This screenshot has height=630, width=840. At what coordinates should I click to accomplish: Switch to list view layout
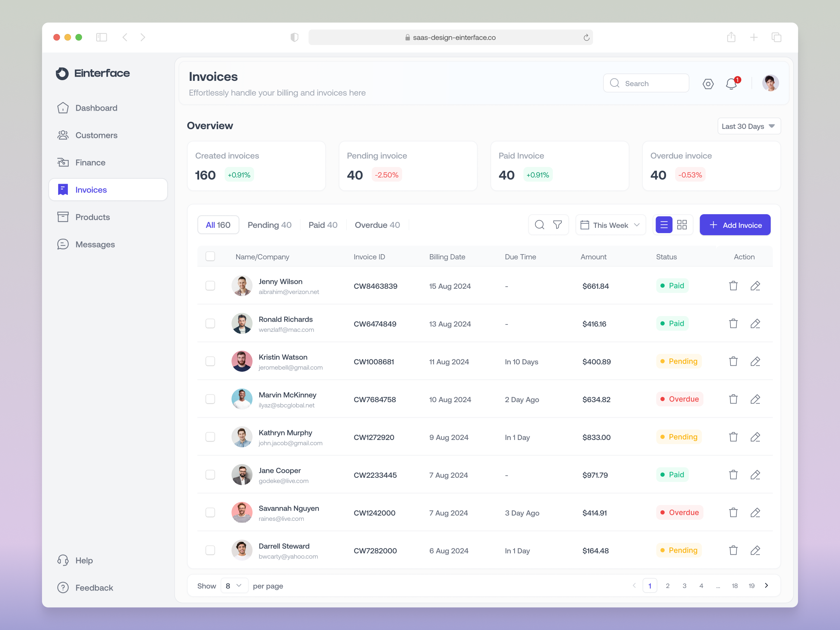pos(664,225)
